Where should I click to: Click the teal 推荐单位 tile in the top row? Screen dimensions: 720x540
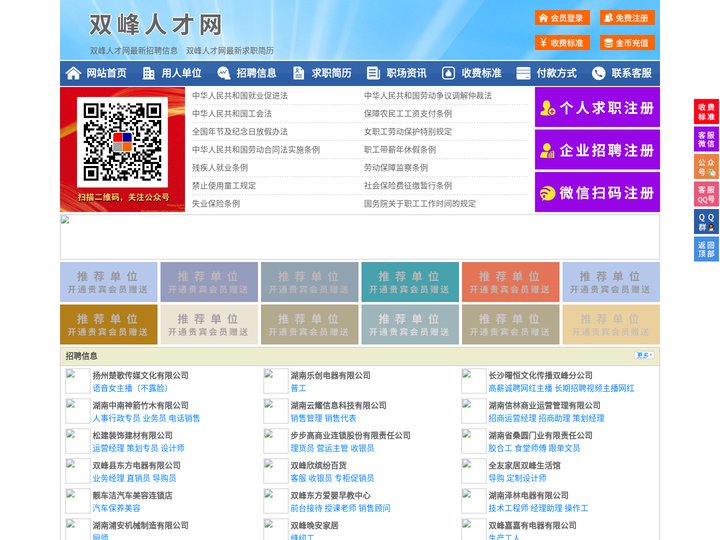point(410,282)
